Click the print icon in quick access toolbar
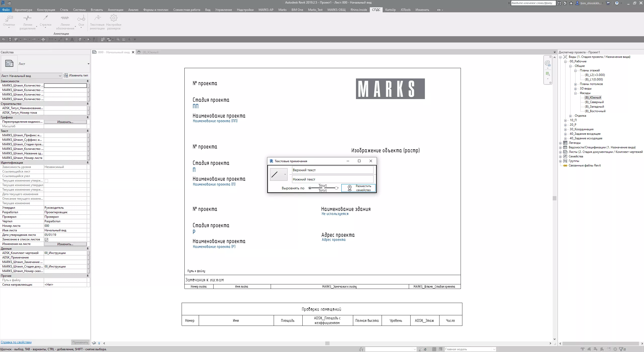This screenshot has height=352, width=644. coord(43,39)
